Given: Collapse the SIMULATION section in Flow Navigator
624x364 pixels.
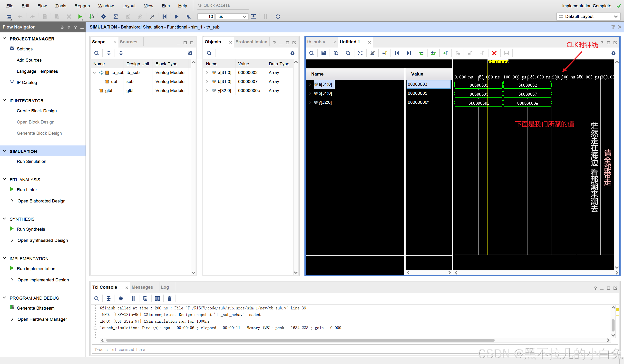Looking at the screenshot, I should coord(4,151).
